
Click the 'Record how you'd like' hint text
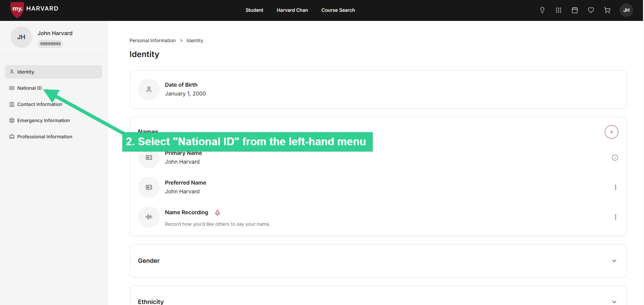coord(217,224)
